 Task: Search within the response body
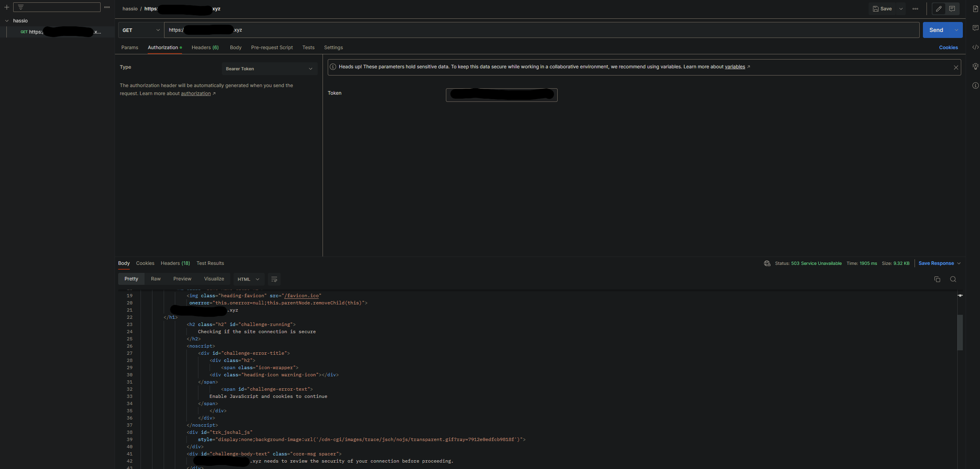coord(953,279)
